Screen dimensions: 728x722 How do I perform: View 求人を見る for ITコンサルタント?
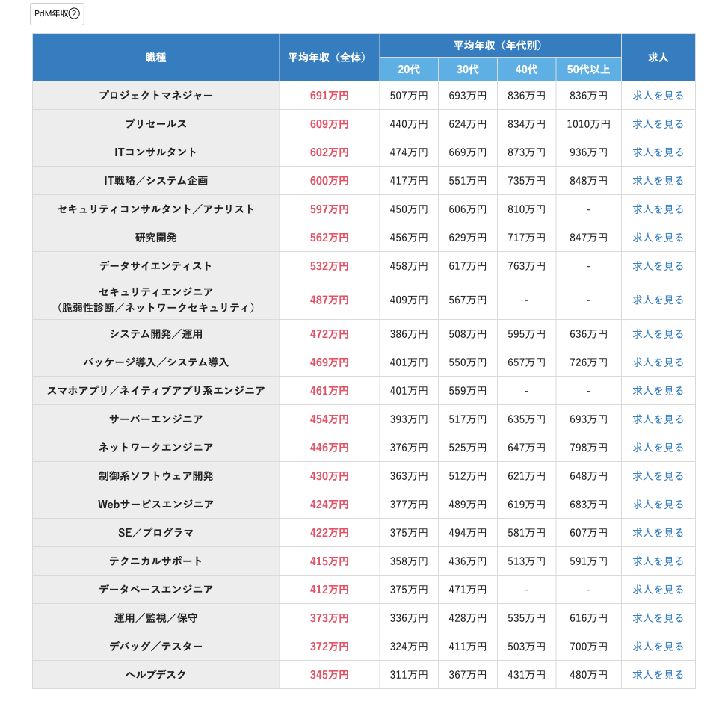coord(658,152)
